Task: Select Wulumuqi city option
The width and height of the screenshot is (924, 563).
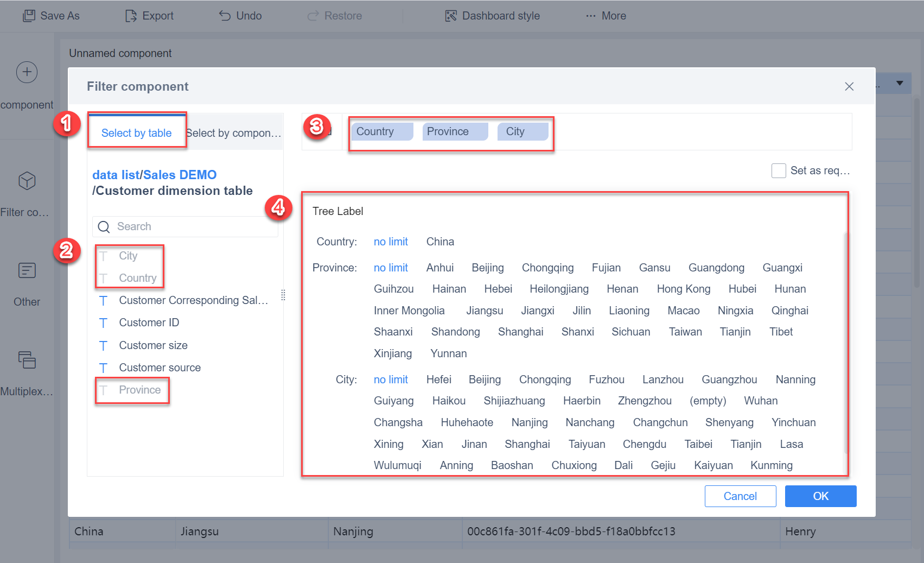Action: click(397, 465)
